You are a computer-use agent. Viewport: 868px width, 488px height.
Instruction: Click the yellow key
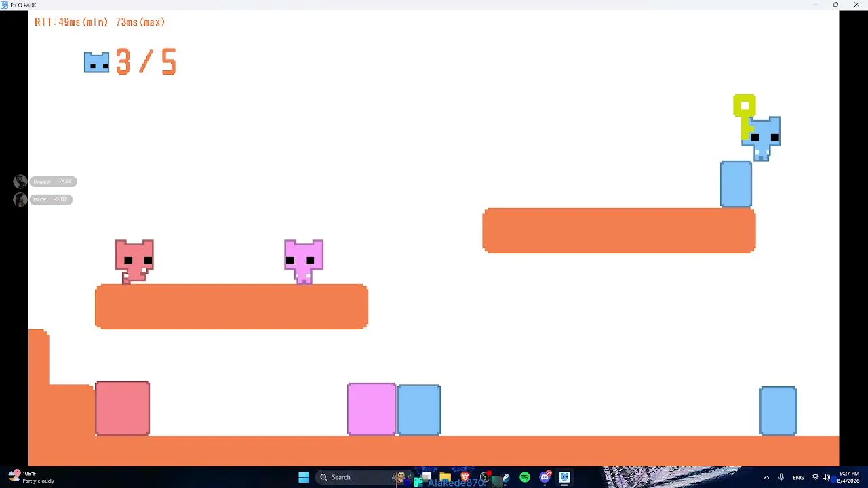[x=744, y=116]
